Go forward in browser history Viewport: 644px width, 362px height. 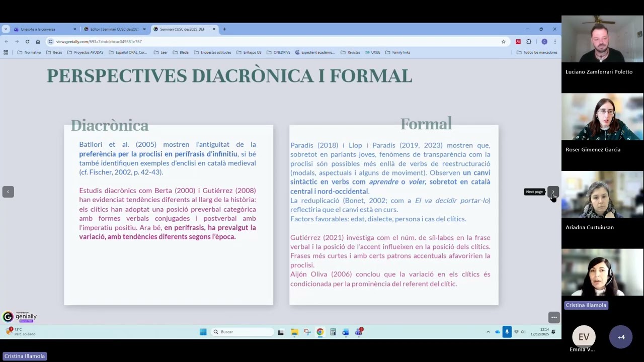(x=17, y=42)
